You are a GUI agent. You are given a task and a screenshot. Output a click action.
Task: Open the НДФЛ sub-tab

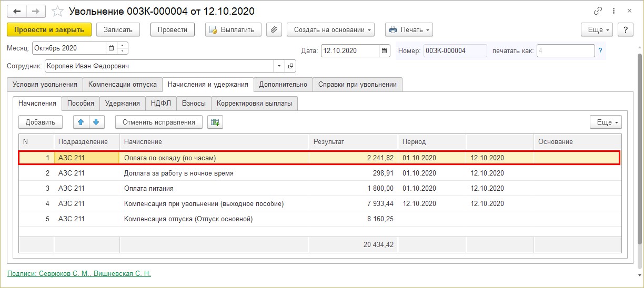pos(160,104)
